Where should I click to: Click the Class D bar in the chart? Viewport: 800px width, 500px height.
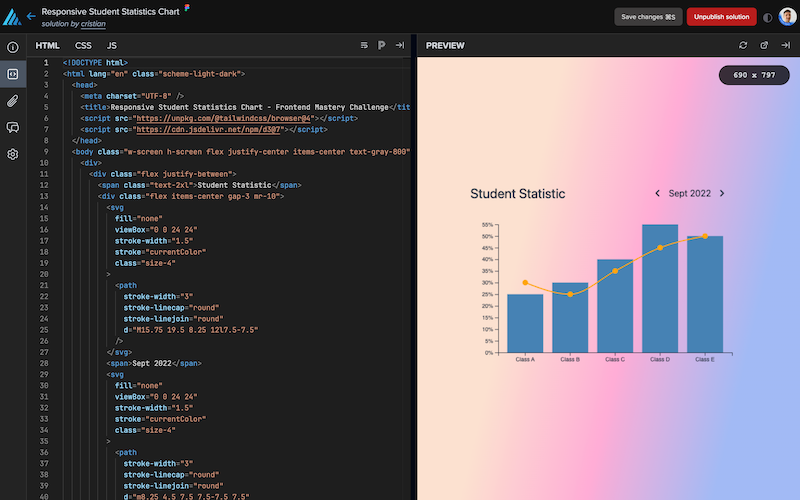(659, 290)
